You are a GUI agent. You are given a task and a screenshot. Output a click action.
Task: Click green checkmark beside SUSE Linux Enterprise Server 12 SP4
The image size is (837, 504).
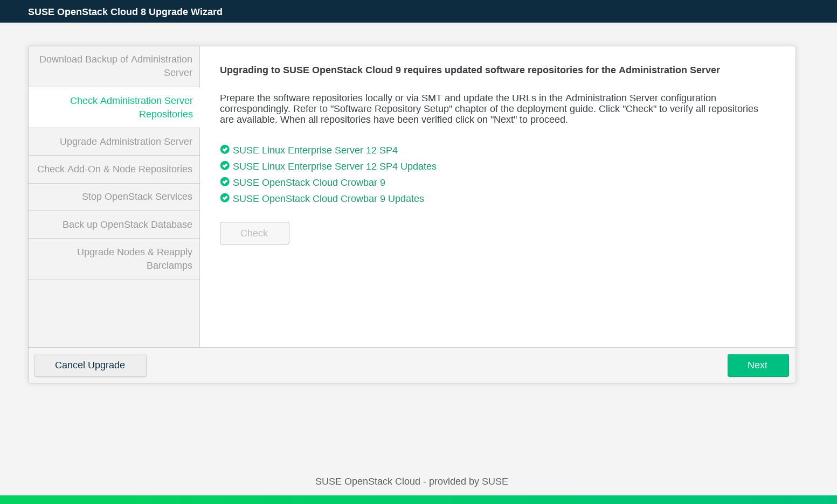[x=225, y=150]
